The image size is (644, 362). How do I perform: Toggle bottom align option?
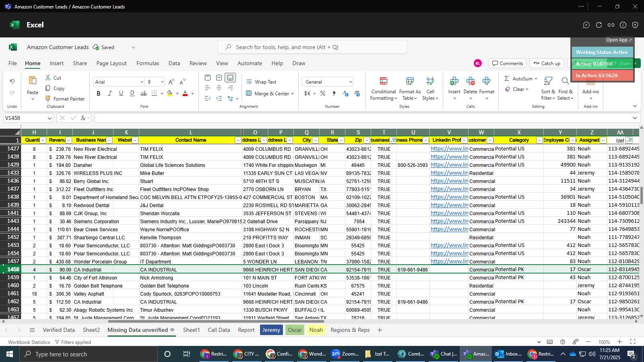(230, 78)
